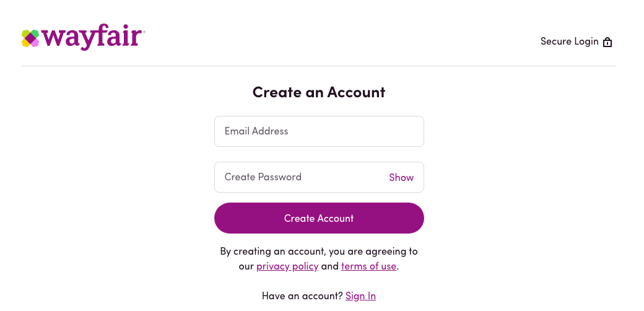Open the privacy policy link

(287, 266)
